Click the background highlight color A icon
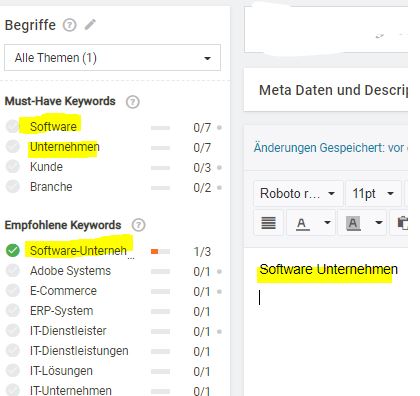Viewport: 420px width, 396px height. [353, 223]
